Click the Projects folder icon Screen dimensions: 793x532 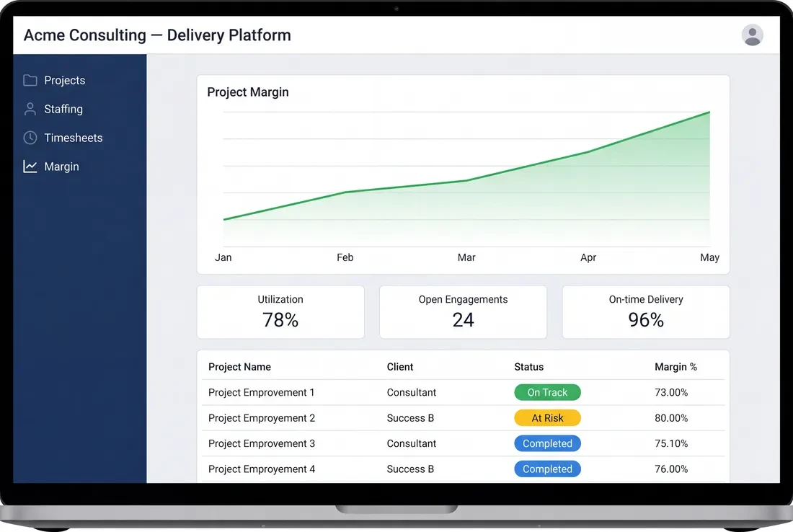click(30, 80)
